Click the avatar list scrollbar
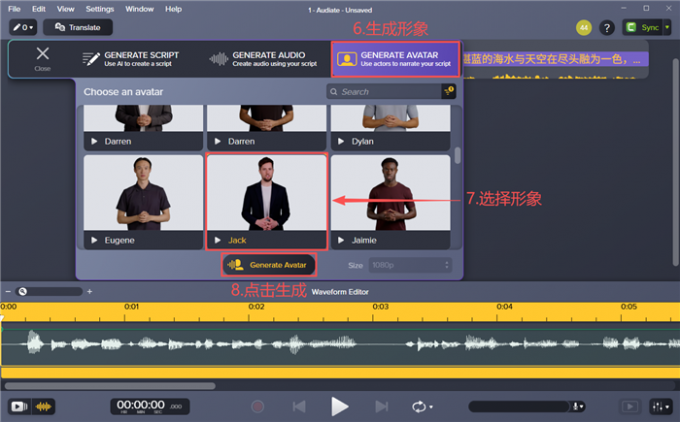 point(458,156)
